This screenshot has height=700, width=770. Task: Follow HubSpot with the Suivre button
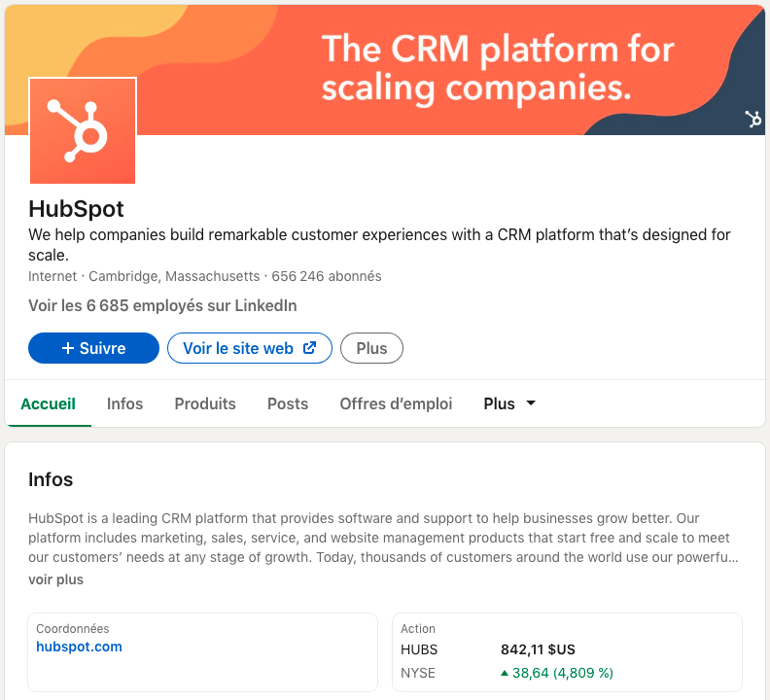coord(93,348)
